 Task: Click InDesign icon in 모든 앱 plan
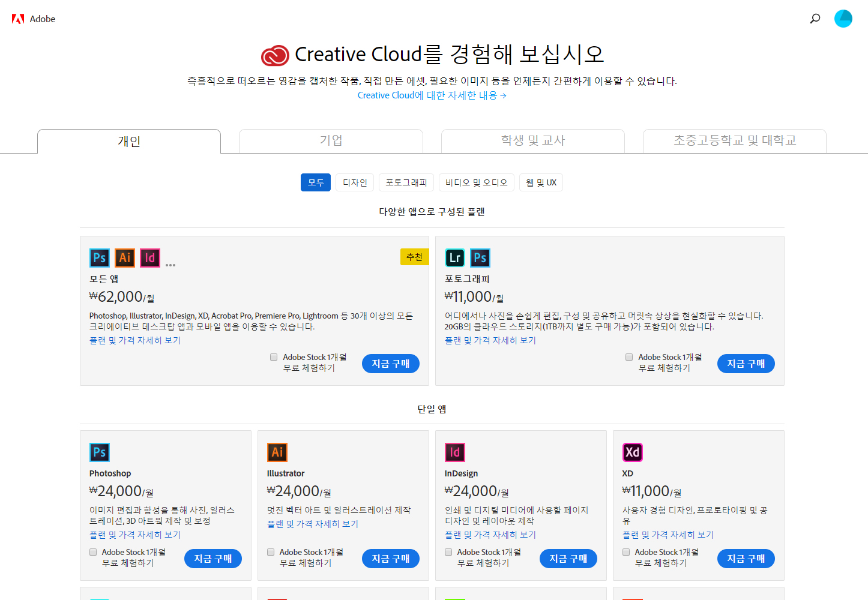(x=150, y=258)
